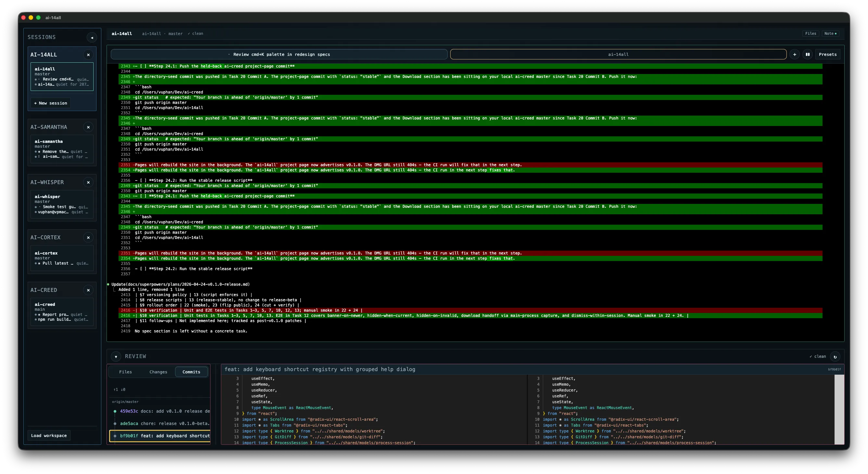Select the commit graph node beside ade5aca
Image resolution: width=868 pixels, height=474 pixels.
[116, 423]
